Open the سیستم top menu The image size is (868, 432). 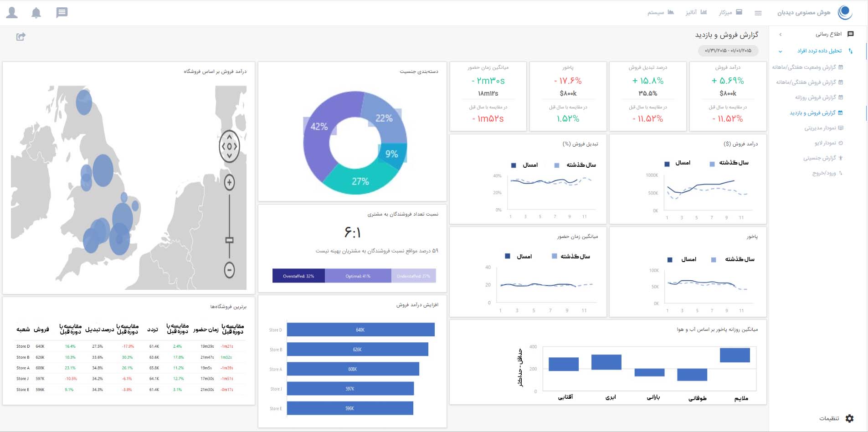[x=660, y=12]
